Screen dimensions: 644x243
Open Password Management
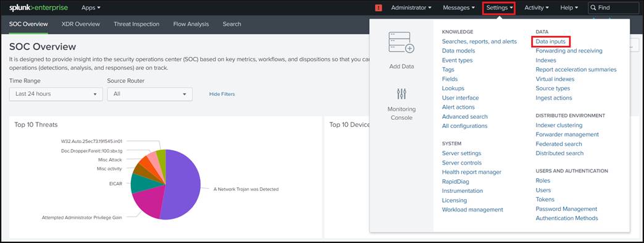tap(566, 209)
